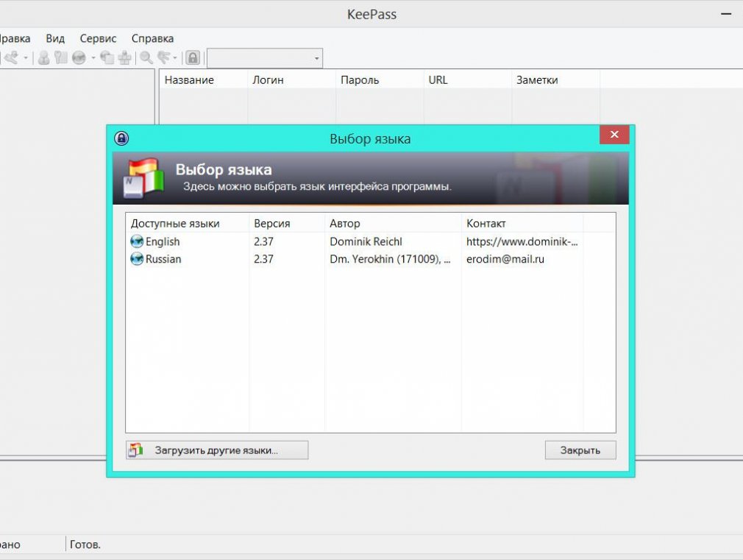Sort entries by the Название column header
Image resolution: width=743 pixels, height=560 pixels.
pos(203,79)
